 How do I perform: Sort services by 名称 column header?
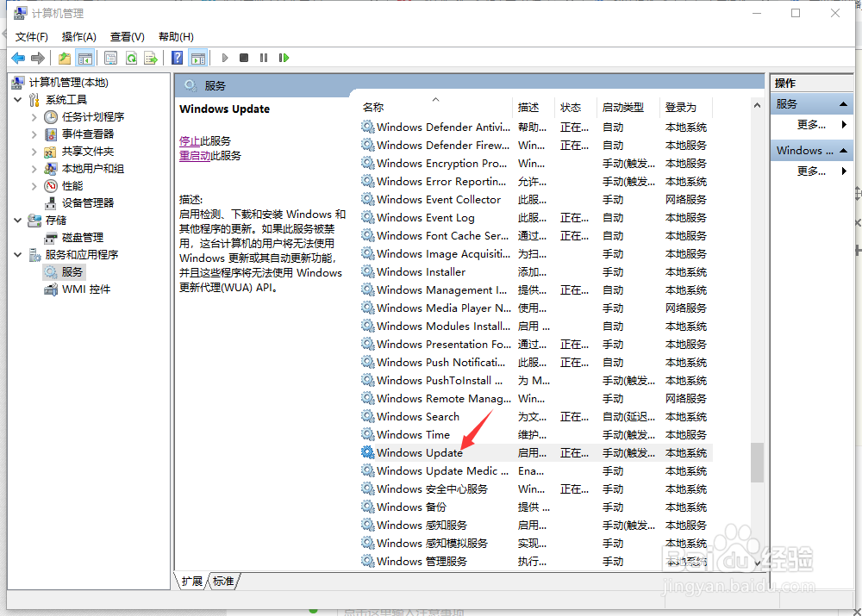435,107
